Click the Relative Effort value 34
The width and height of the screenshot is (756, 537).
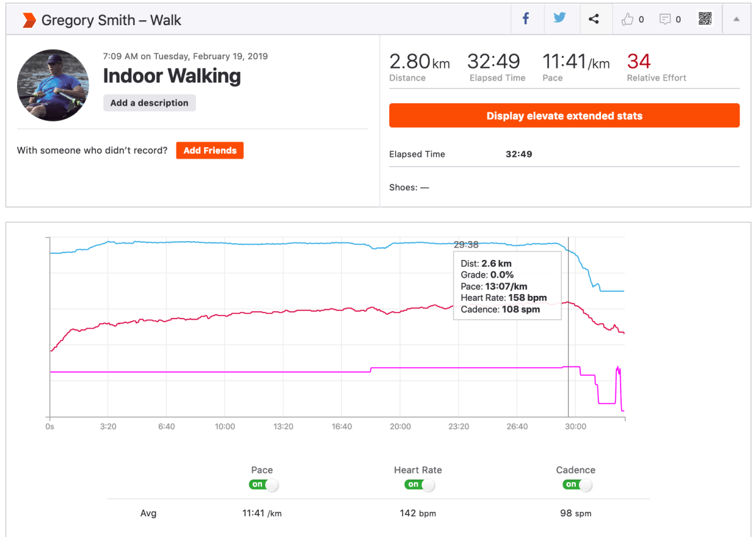pos(639,62)
